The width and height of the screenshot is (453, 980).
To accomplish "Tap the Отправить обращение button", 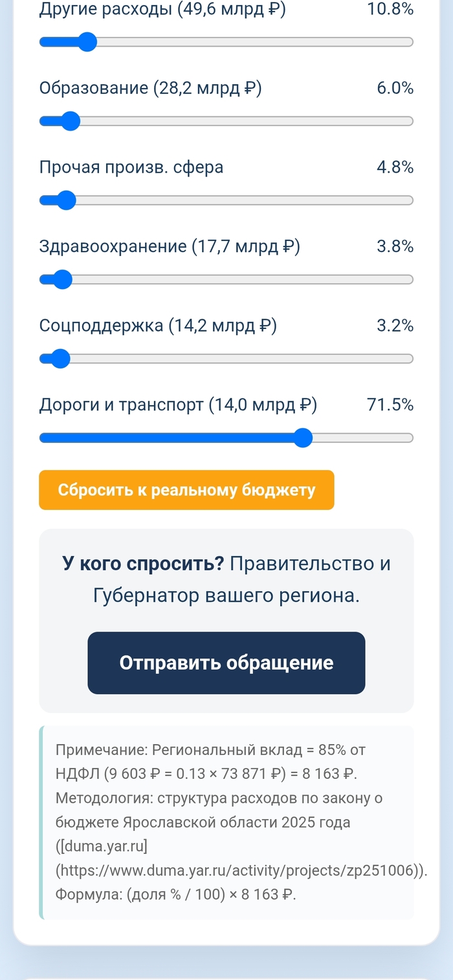I will (226, 663).
